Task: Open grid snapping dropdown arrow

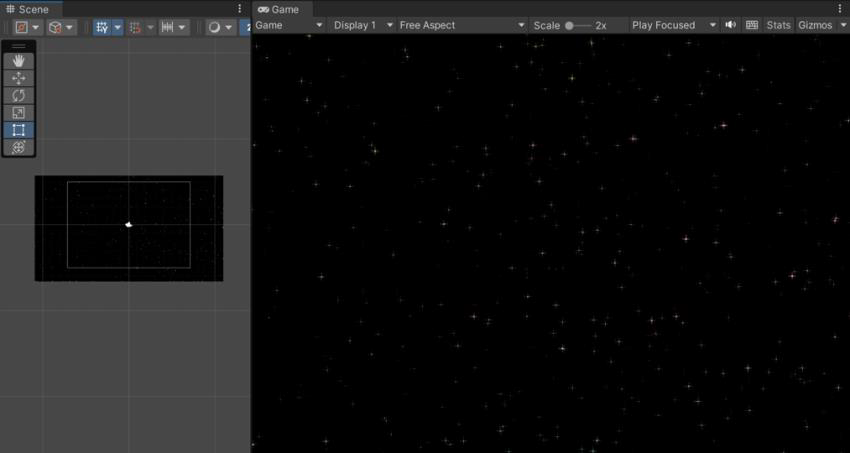Action: point(150,27)
